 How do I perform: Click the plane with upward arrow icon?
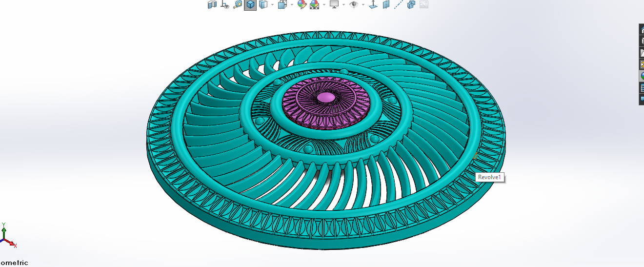[373, 4]
